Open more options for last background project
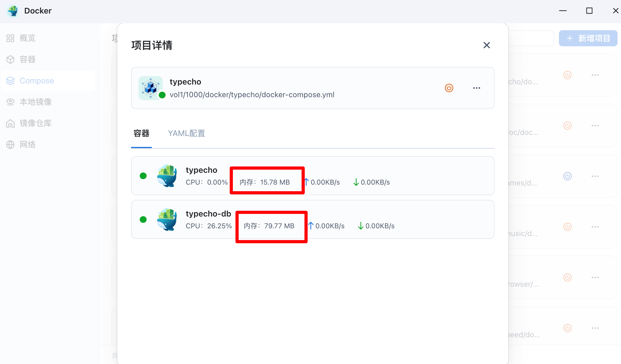The image size is (621, 364). 595,328
